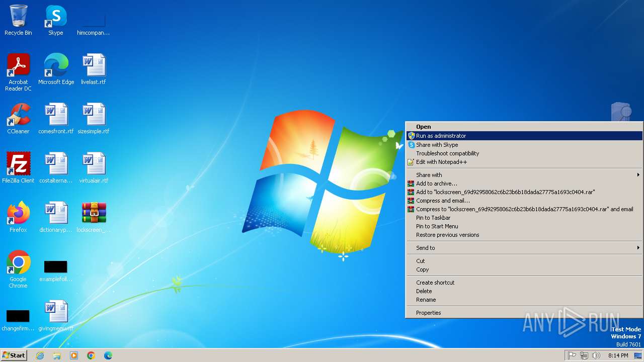Select givingmenu.rtf document icon

pos(56,316)
